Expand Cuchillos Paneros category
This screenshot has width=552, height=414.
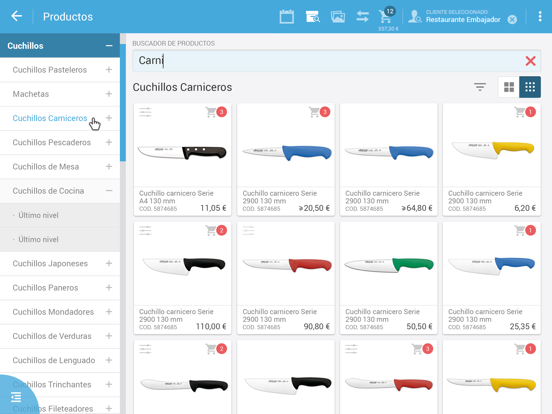click(x=109, y=288)
